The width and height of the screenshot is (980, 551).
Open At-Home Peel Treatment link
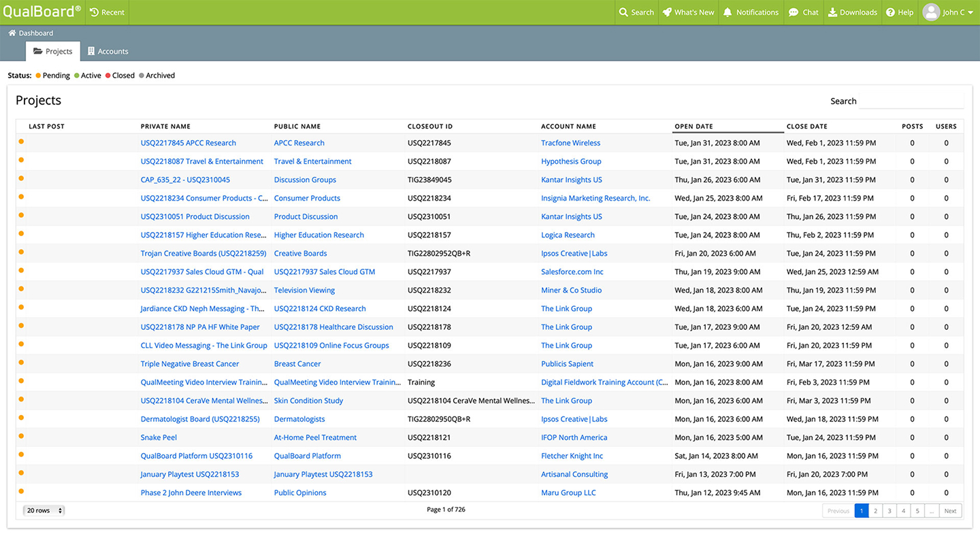[x=315, y=437]
